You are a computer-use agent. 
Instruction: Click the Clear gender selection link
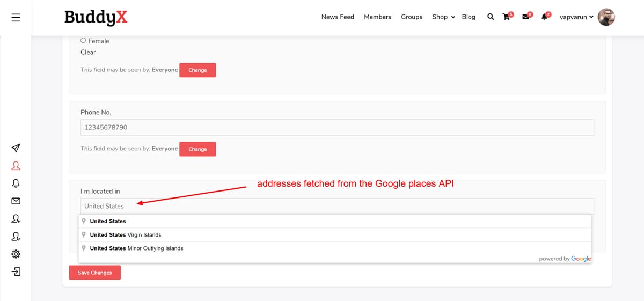88,52
